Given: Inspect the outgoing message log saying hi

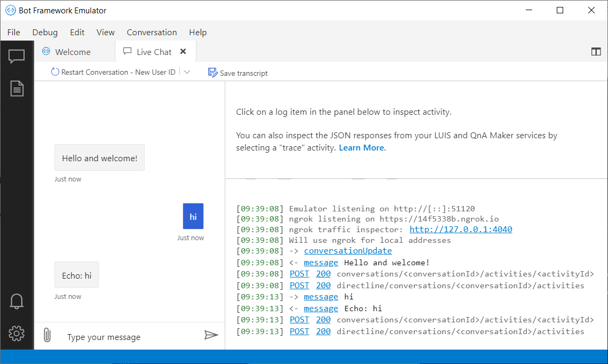Looking at the screenshot, I should coord(321,297).
